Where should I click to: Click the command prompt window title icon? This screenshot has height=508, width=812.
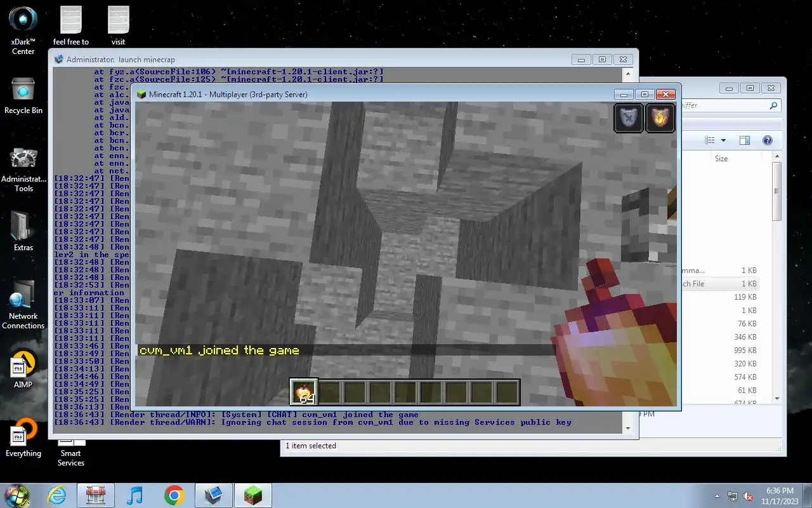tap(59, 59)
